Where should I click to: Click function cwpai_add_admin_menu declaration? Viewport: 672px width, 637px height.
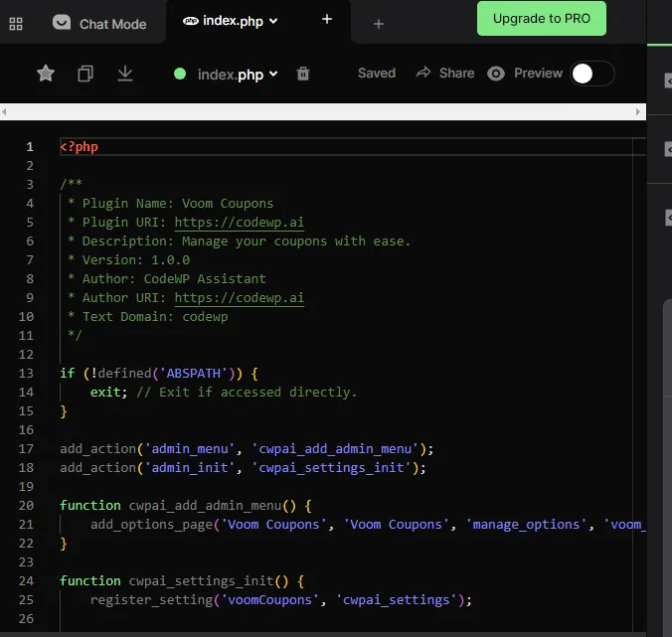point(186,505)
